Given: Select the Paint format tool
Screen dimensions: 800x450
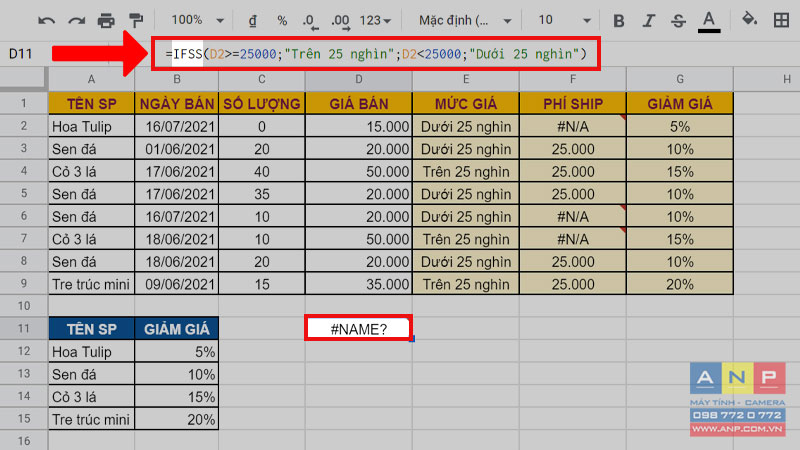Looking at the screenshot, I should 136,21.
